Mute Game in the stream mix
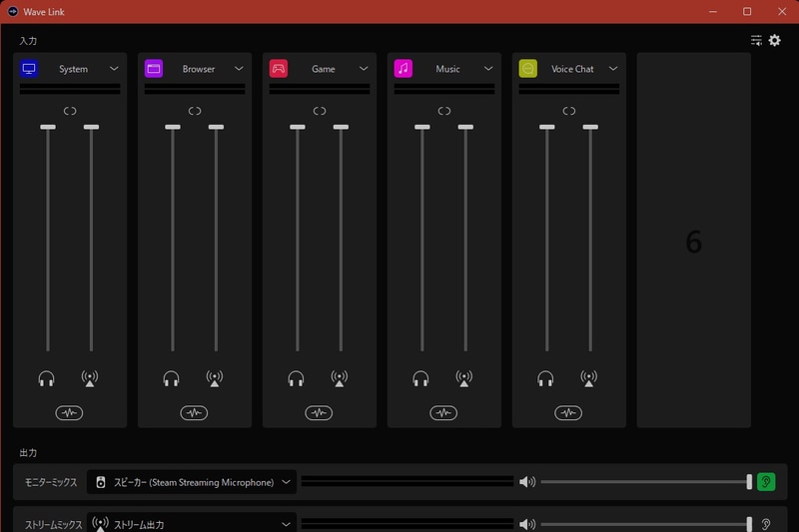 [340, 378]
